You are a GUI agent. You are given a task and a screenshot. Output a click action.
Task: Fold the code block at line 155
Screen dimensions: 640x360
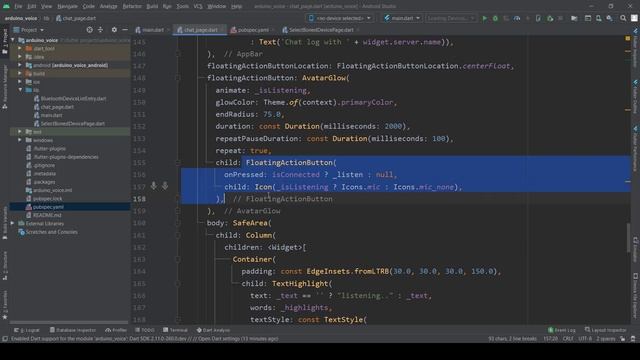click(178, 162)
